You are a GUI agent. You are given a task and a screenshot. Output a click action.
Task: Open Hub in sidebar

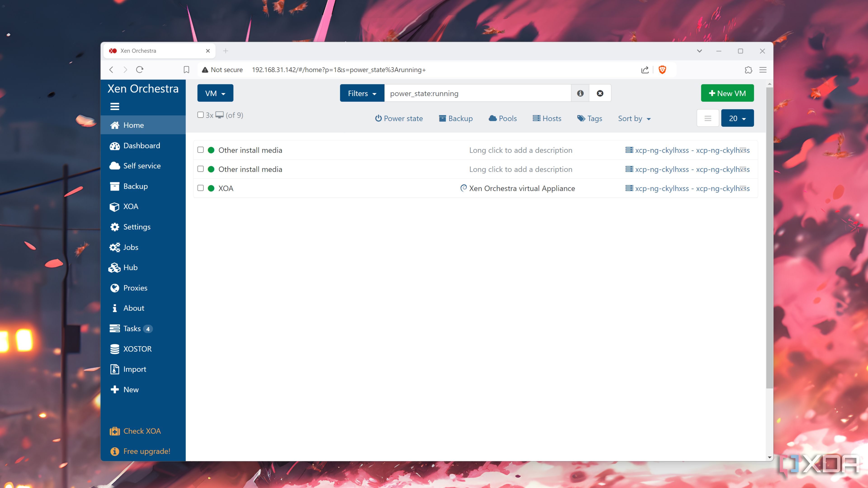click(143, 267)
